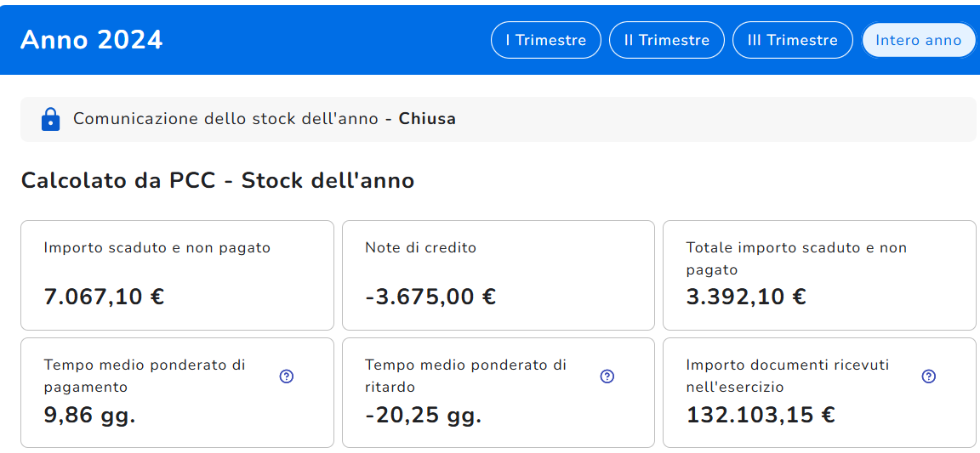This screenshot has width=980, height=453.
Task: Click the -20,25 gg. delay value
Action: [x=423, y=416]
